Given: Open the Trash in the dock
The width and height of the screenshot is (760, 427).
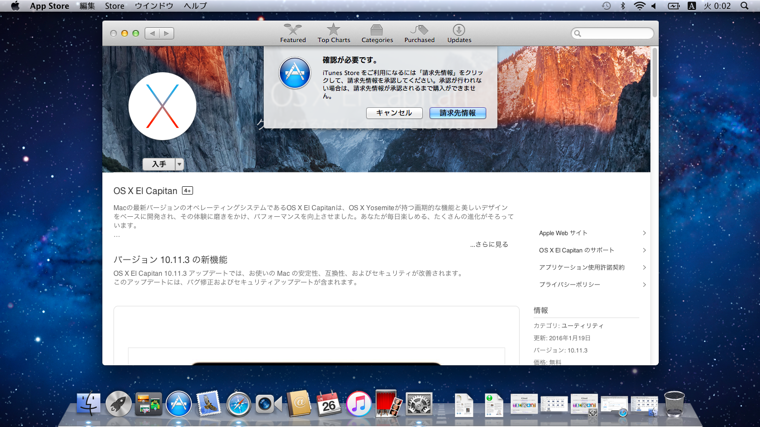Looking at the screenshot, I should pos(674,404).
